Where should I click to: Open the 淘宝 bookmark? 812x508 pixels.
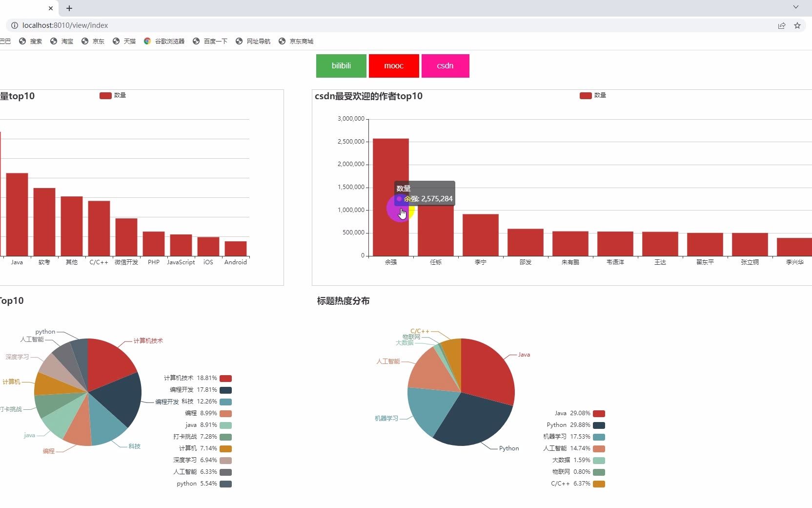pos(62,41)
